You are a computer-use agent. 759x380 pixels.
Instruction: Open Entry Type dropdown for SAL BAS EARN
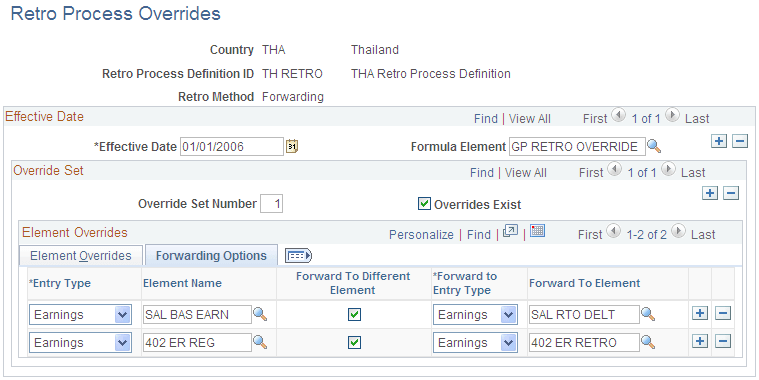tap(80, 315)
